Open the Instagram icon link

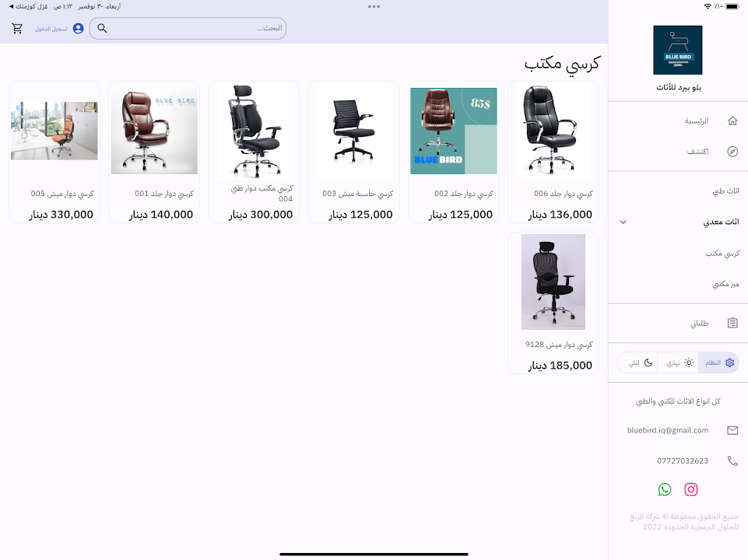pos(690,489)
